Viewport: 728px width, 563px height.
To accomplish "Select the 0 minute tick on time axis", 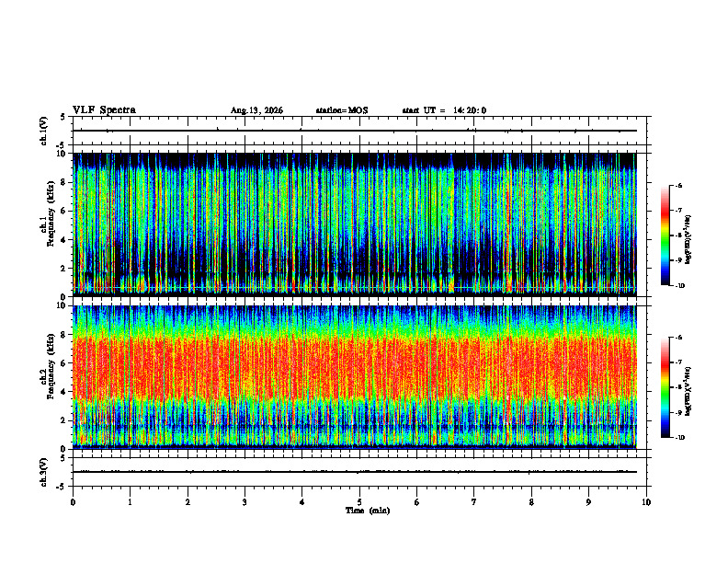I will click(x=73, y=502).
